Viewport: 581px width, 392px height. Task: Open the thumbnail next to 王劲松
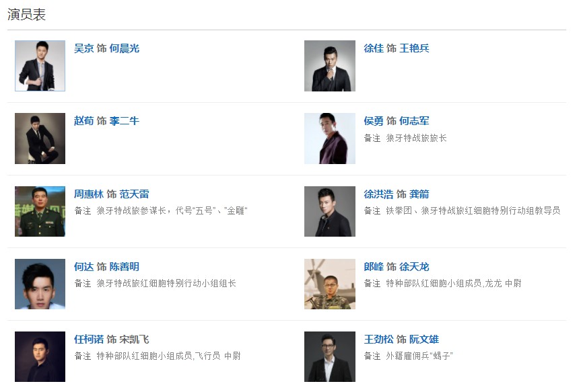pos(329,356)
